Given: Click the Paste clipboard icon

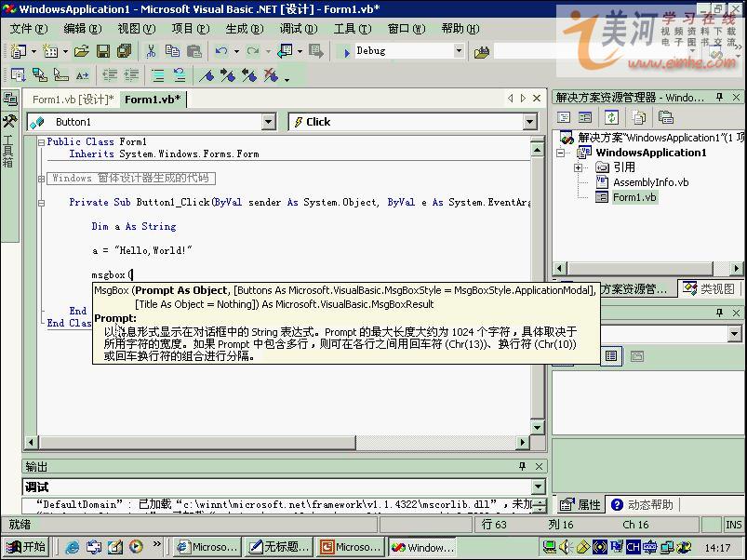Looking at the screenshot, I should (193, 51).
